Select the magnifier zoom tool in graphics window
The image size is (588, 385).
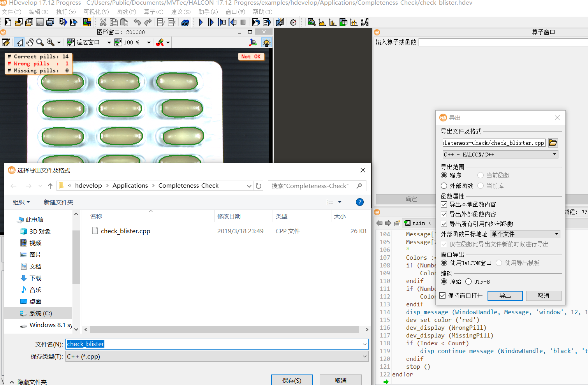(40, 42)
